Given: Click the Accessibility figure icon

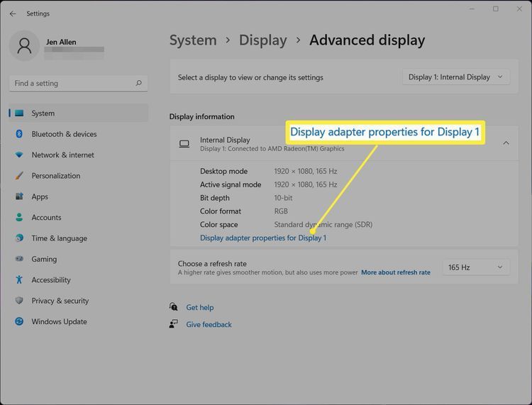Looking at the screenshot, I should tap(19, 280).
